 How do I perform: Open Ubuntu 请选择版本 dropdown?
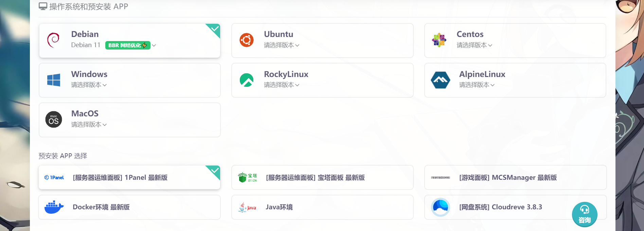[x=282, y=45]
